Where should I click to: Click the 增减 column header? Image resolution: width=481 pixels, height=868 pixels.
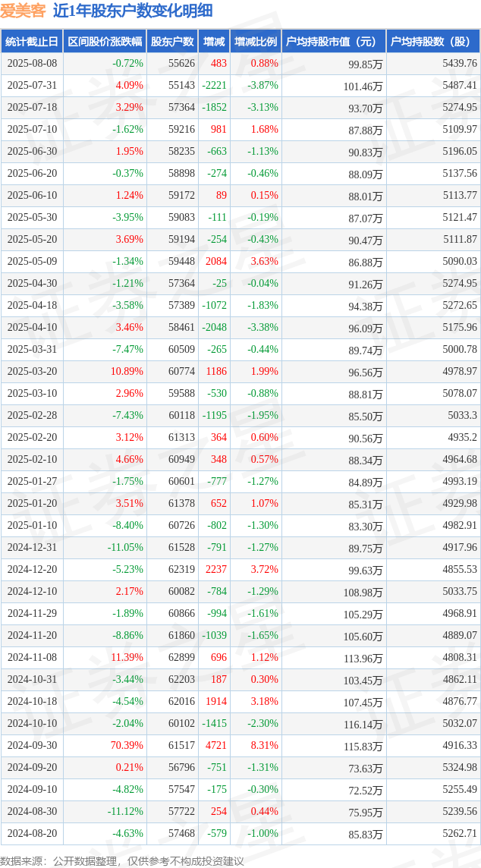point(214,42)
